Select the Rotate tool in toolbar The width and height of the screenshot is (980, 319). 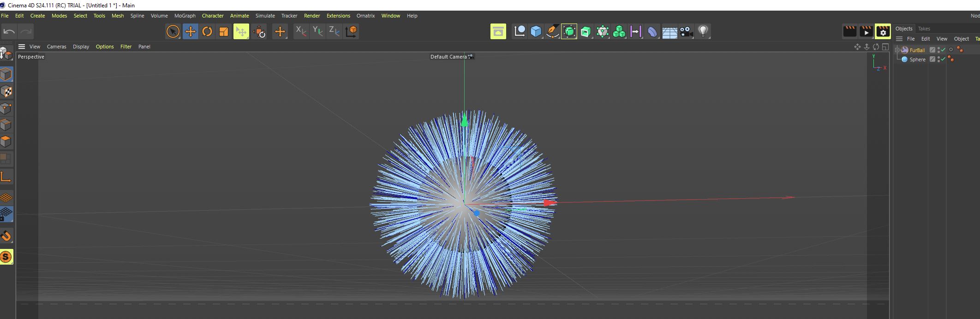click(207, 31)
